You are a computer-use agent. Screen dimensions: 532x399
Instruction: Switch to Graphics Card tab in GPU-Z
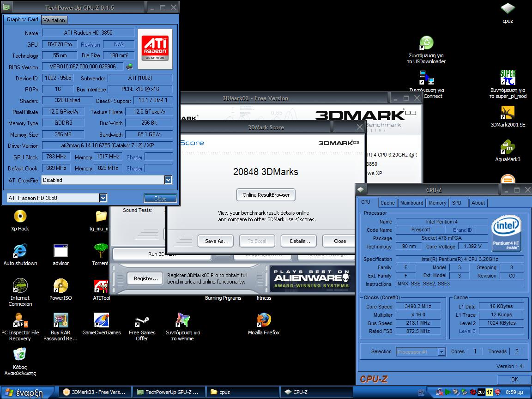pyautogui.click(x=22, y=19)
